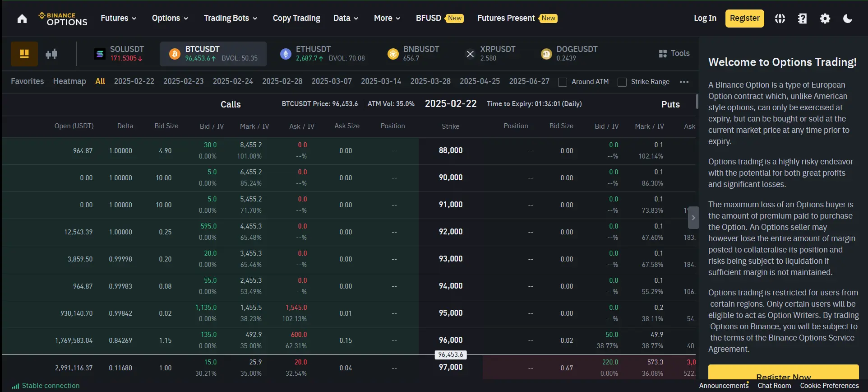Enable the Strike Range checkbox
This screenshot has width=868, height=392.
622,82
